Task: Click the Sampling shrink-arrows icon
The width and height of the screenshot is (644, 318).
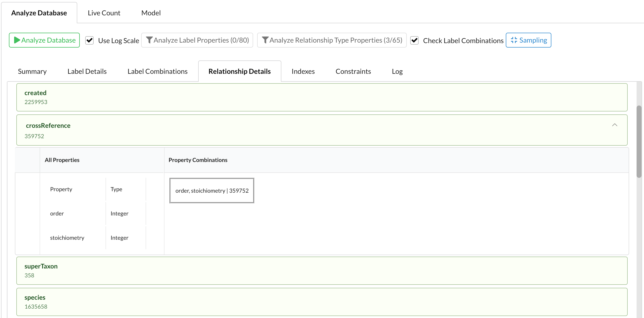Action: point(514,40)
